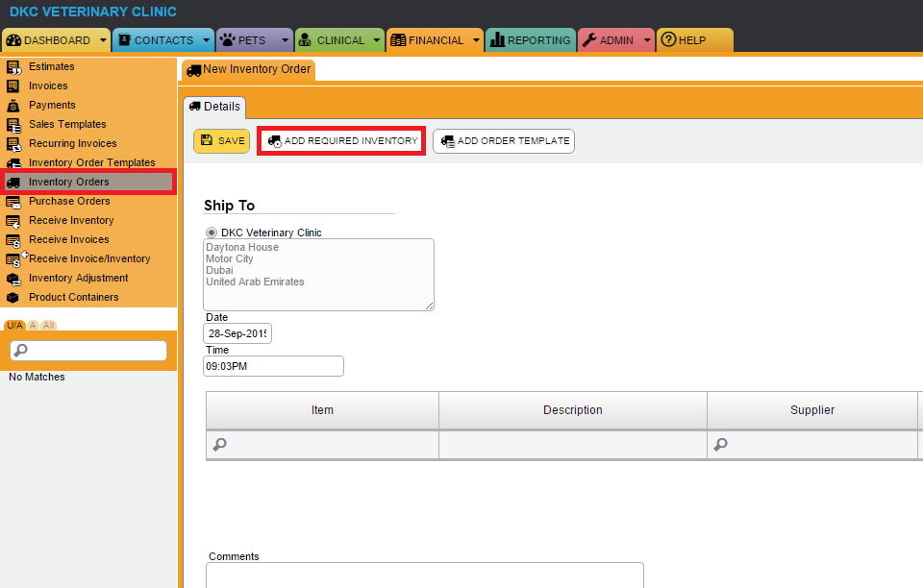Click the Product Containers box icon
Screen dimensions: 923x588
(12, 298)
